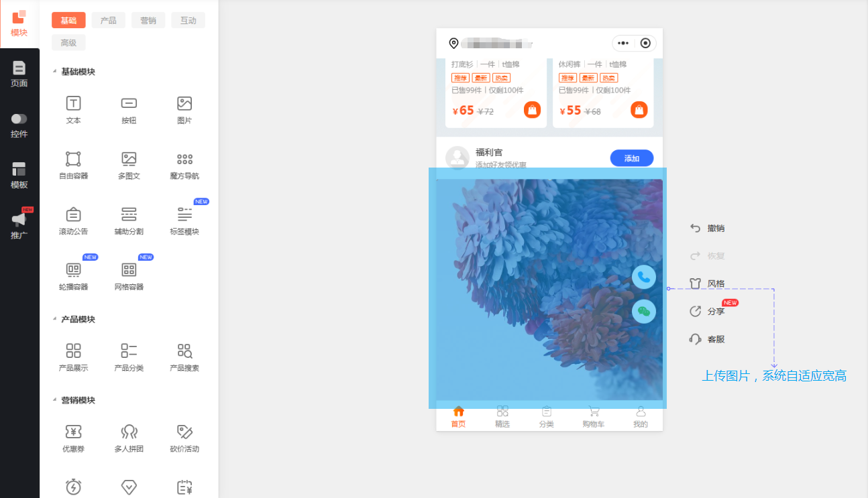Select the 产品搜索 module icon
The image size is (868, 498).
pyautogui.click(x=184, y=351)
